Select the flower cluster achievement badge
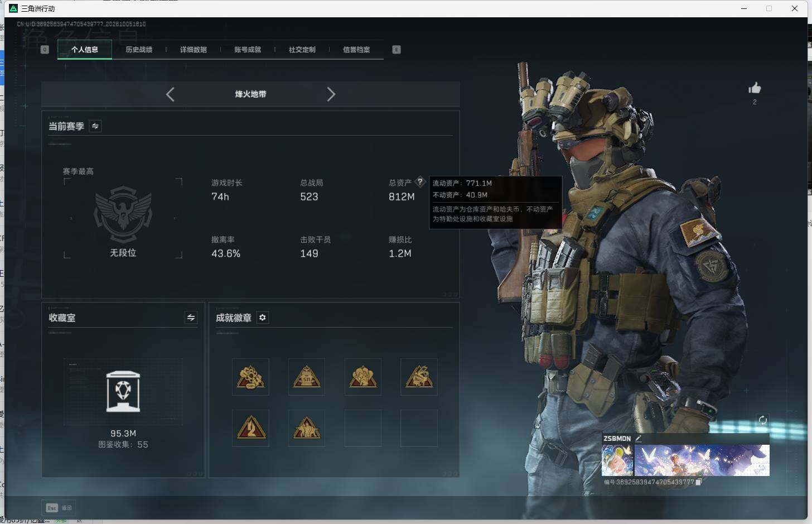This screenshot has width=812, height=524. pos(250,377)
